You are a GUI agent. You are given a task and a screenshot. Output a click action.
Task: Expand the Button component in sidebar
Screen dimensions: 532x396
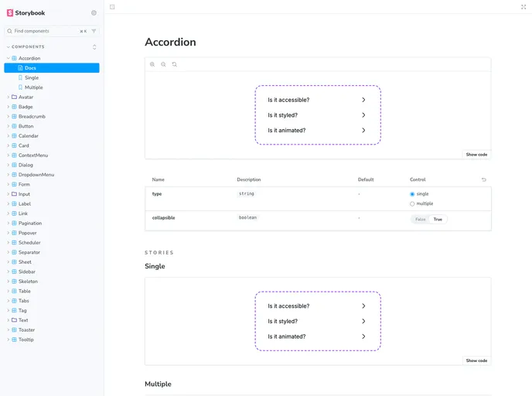26,126
